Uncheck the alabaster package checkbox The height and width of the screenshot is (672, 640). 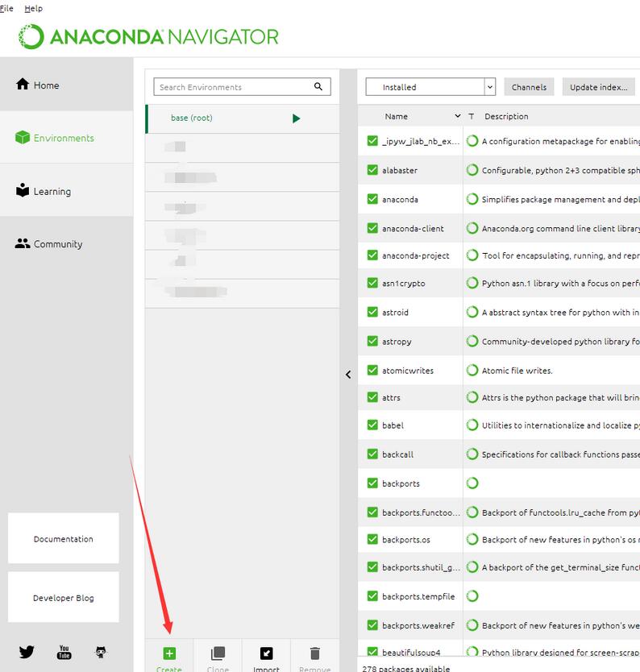pyautogui.click(x=372, y=170)
